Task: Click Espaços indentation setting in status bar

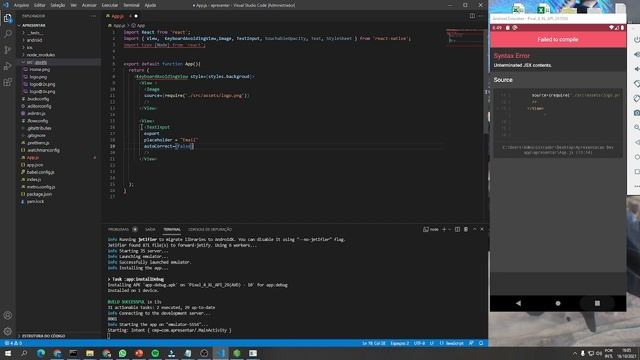Action: point(400,343)
